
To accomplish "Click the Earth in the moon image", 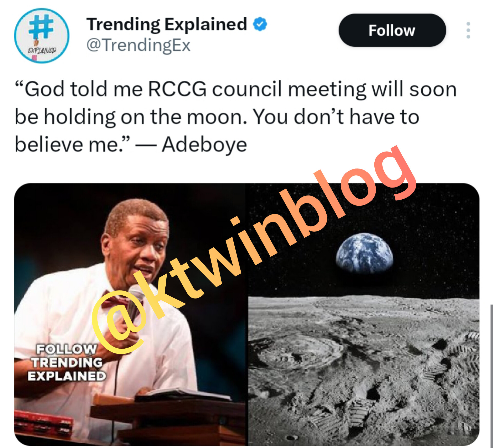I will click(364, 253).
